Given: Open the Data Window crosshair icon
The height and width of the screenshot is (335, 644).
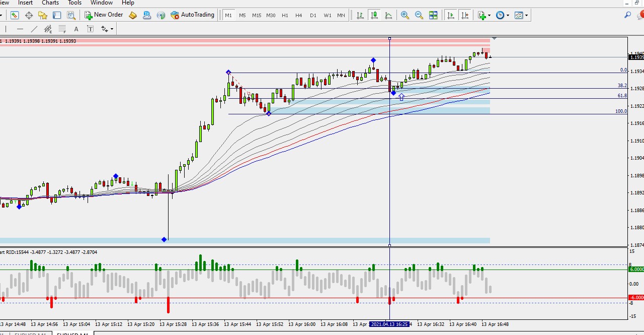Looking at the screenshot, I should click(x=29, y=15).
